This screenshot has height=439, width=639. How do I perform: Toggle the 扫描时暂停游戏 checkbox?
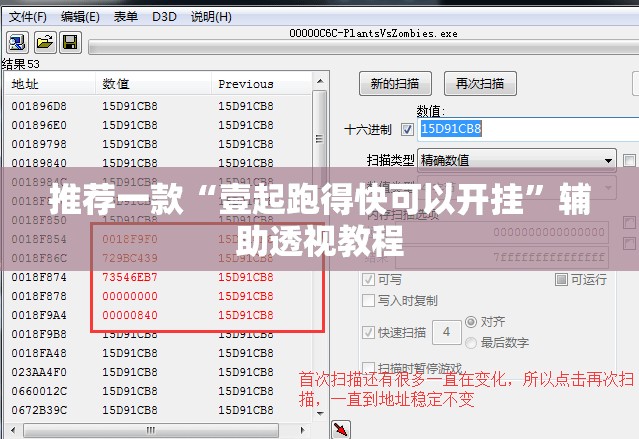coord(368,367)
